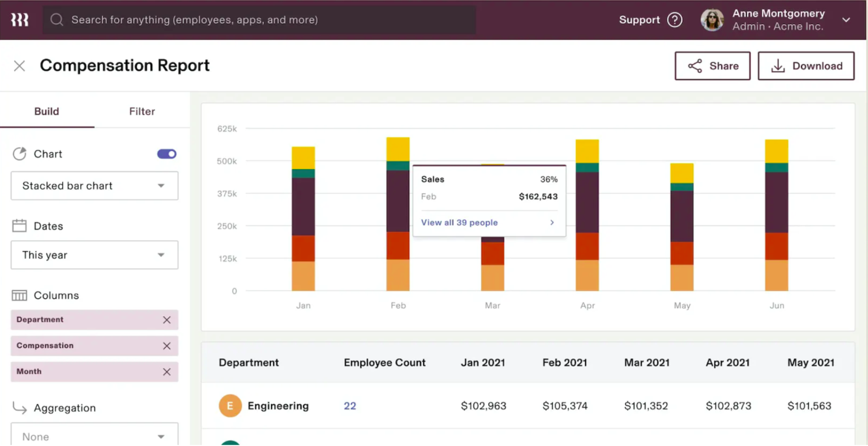
Task: Click the $102,963 cell
Action: point(483,406)
